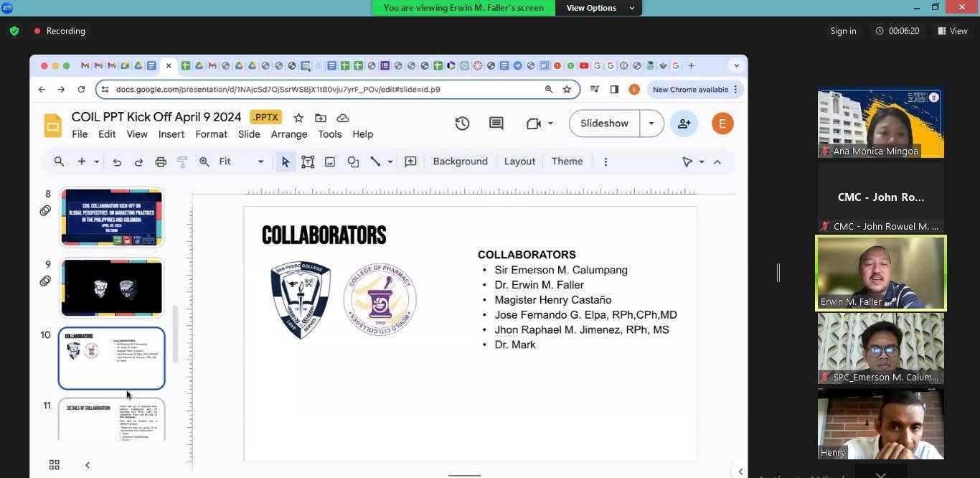Screen dimensions: 980x478
Task: Open version history clock icon
Action: [x=462, y=123]
